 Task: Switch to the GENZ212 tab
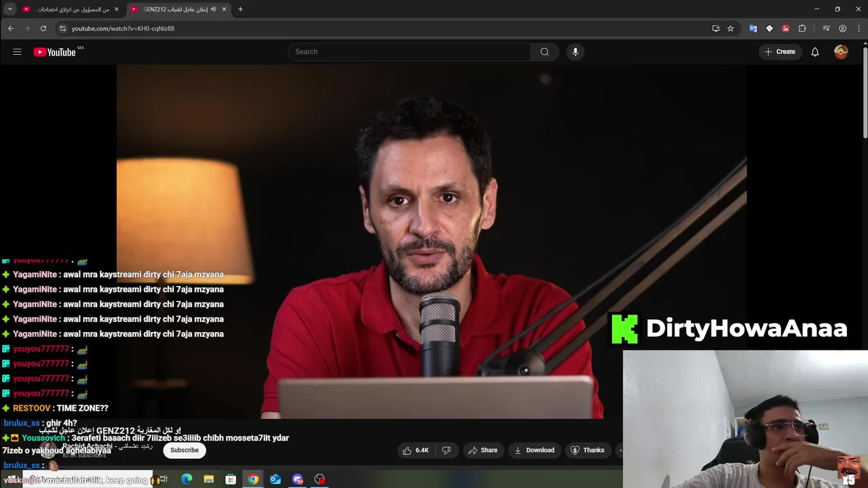click(x=179, y=9)
